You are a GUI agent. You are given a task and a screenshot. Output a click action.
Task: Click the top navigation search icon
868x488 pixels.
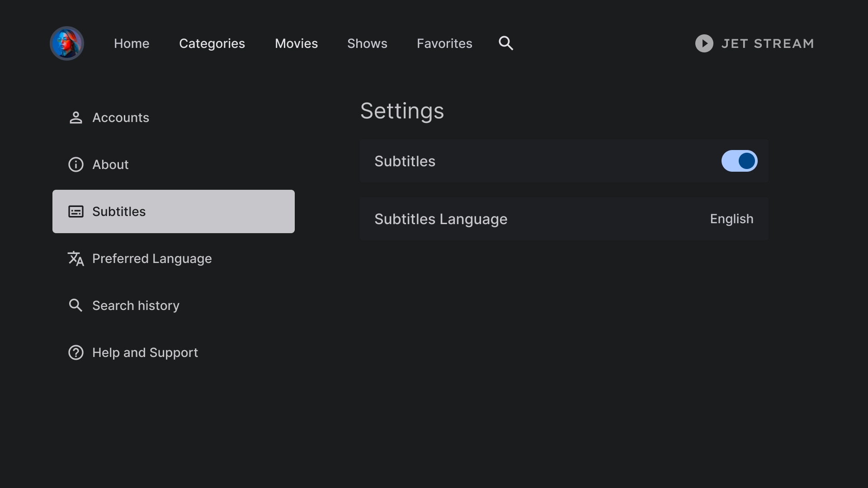click(505, 43)
